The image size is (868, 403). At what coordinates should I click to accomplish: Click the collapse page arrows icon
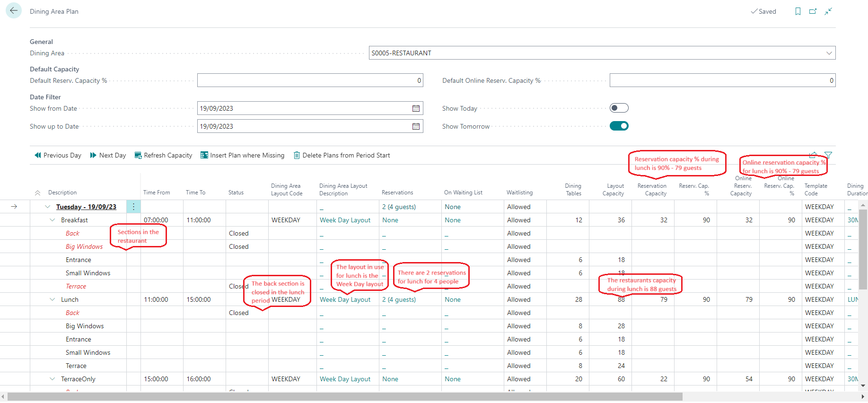tap(828, 11)
